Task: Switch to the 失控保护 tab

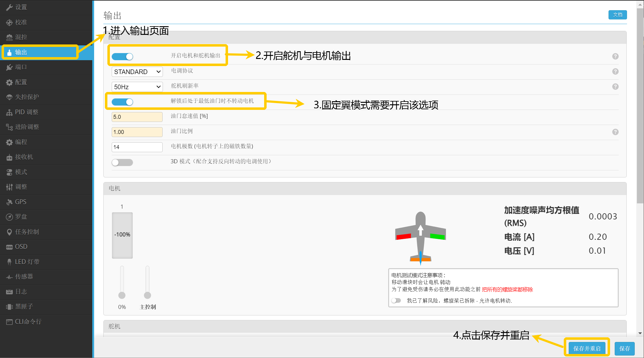Action: pos(27,97)
